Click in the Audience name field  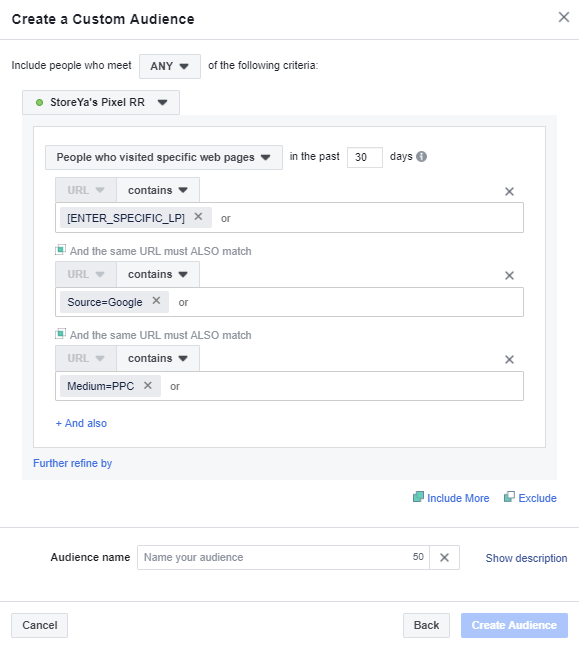[x=284, y=557]
